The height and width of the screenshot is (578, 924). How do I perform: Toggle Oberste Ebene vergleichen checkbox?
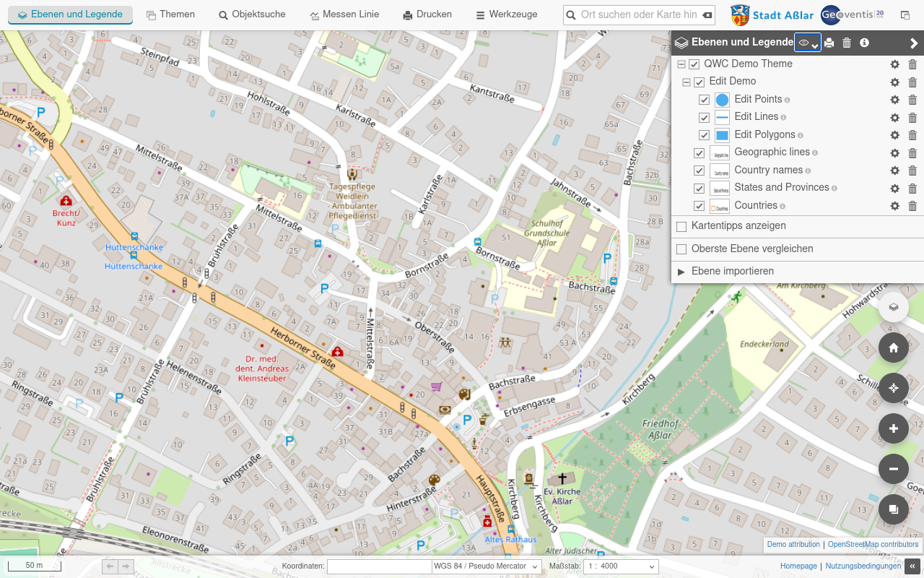coord(681,249)
